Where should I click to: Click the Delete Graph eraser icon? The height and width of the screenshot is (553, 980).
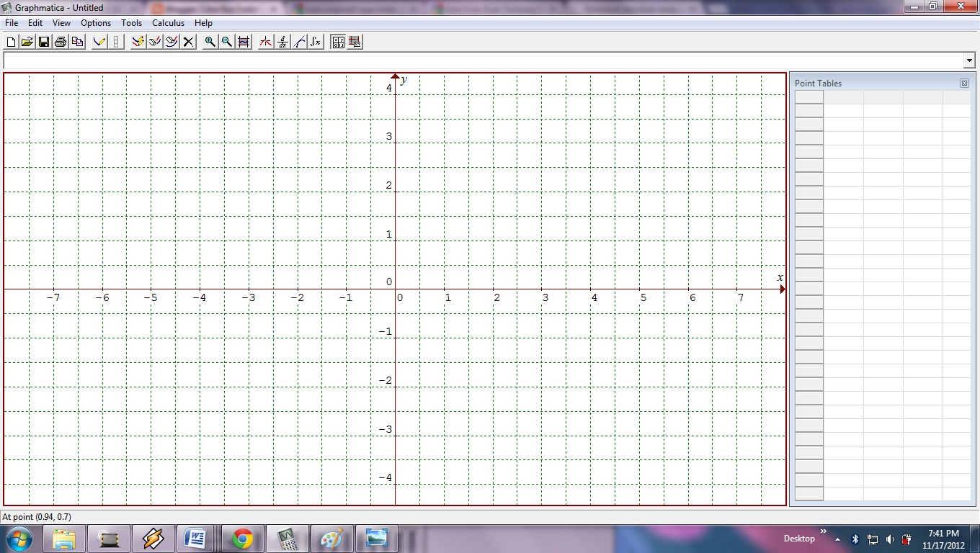click(x=171, y=42)
